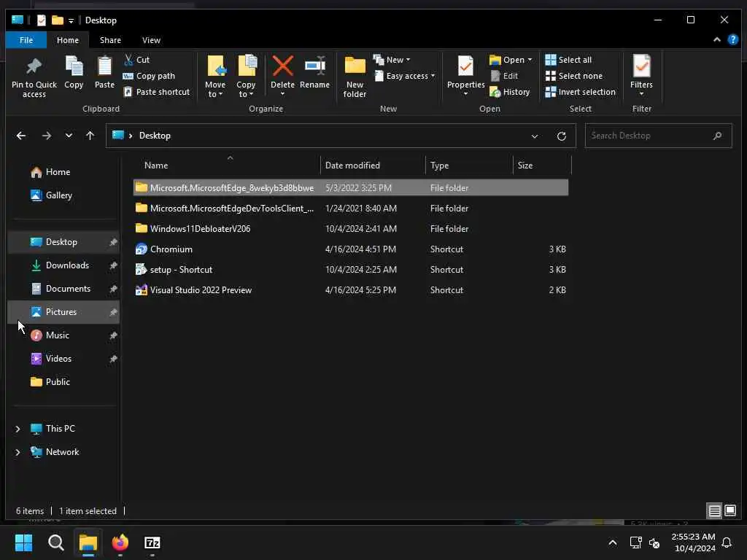Expand This PC tree node
The height and width of the screenshot is (560, 747).
(x=18, y=429)
